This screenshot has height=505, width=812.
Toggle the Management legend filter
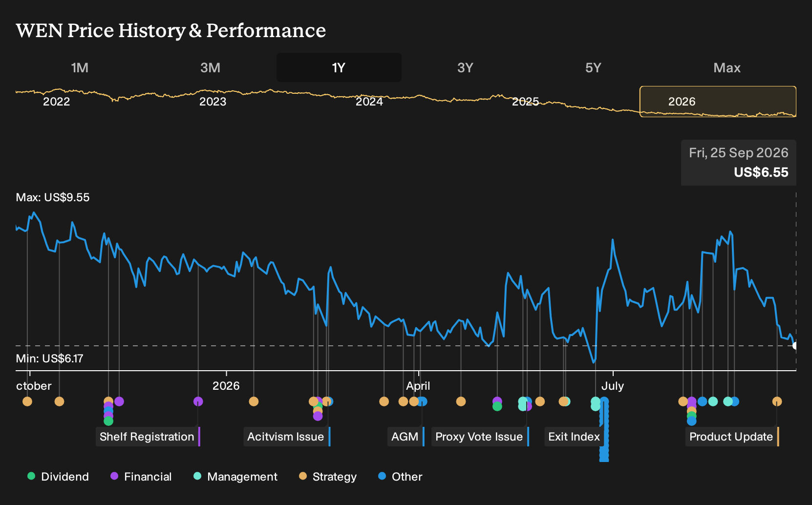pos(235,477)
